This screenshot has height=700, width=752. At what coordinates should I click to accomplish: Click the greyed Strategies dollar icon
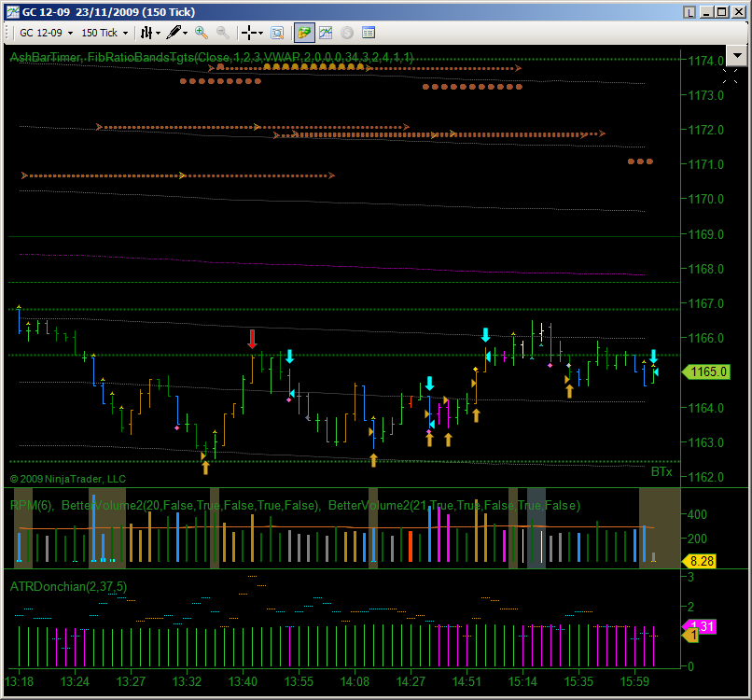(347, 33)
